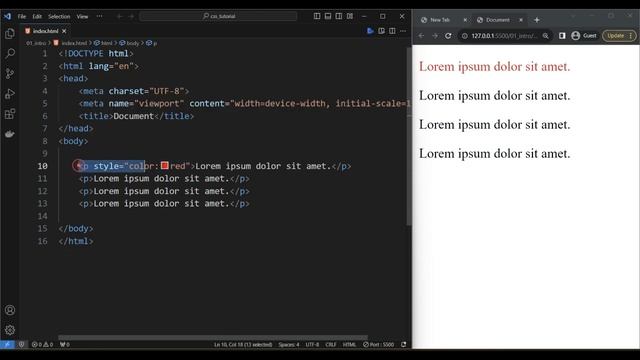Open the Guest profile button
This screenshot has width=640, height=360.
(x=584, y=36)
